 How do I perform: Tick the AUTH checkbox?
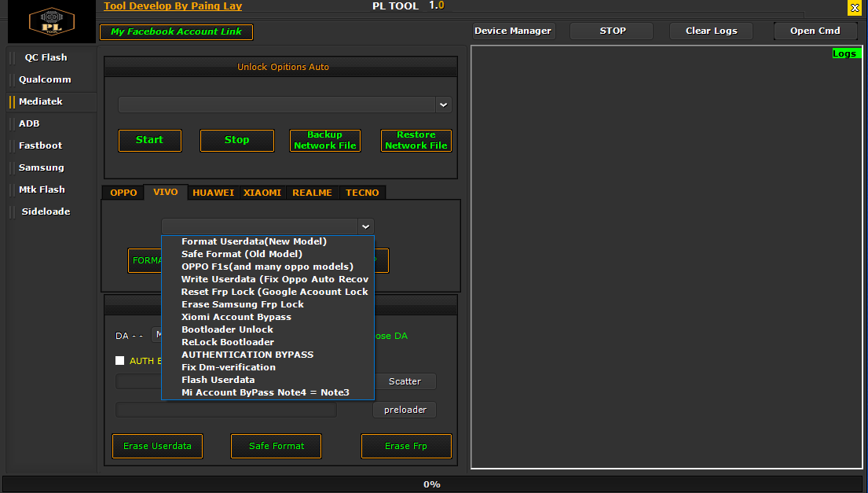click(x=119, y=361)
